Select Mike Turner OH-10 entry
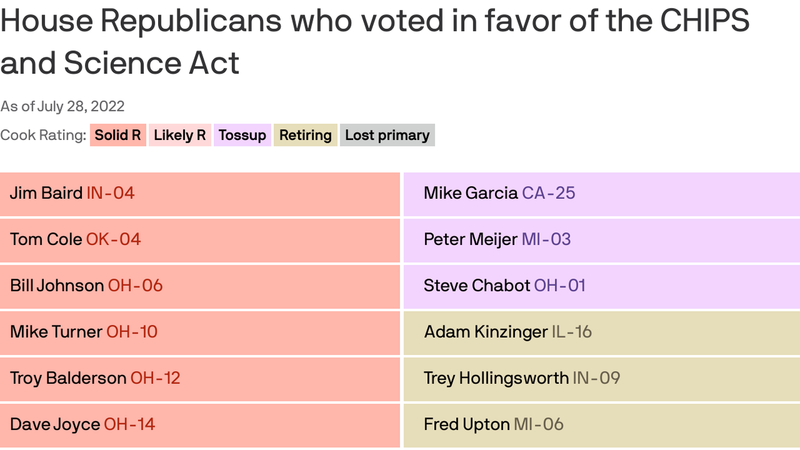 [200, 331]
